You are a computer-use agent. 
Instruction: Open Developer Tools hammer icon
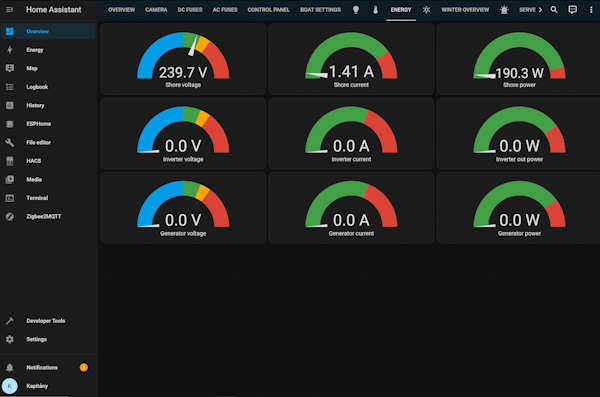10,321
